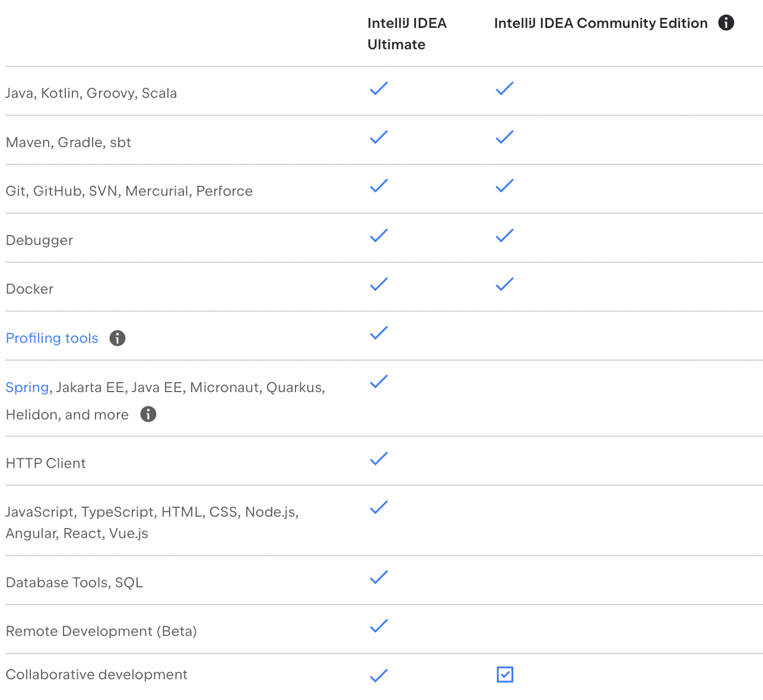Click the Remote Development (Beta) label

pos(101,631)
